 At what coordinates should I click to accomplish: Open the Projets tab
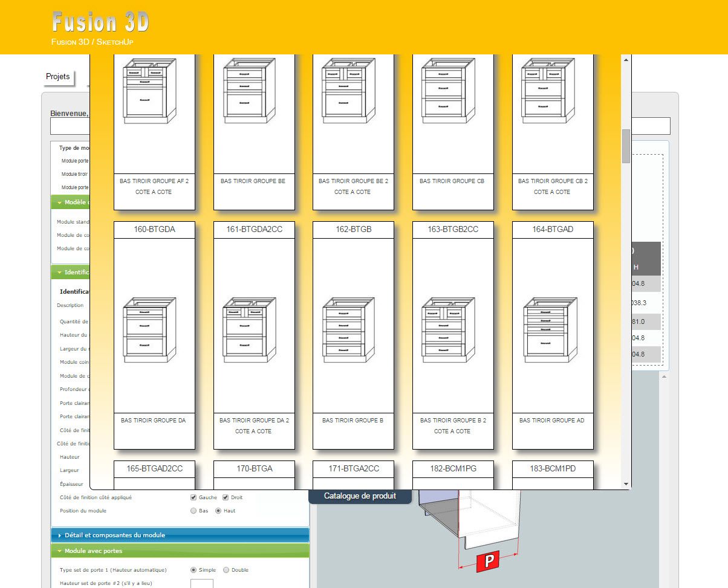click(58, 77)
